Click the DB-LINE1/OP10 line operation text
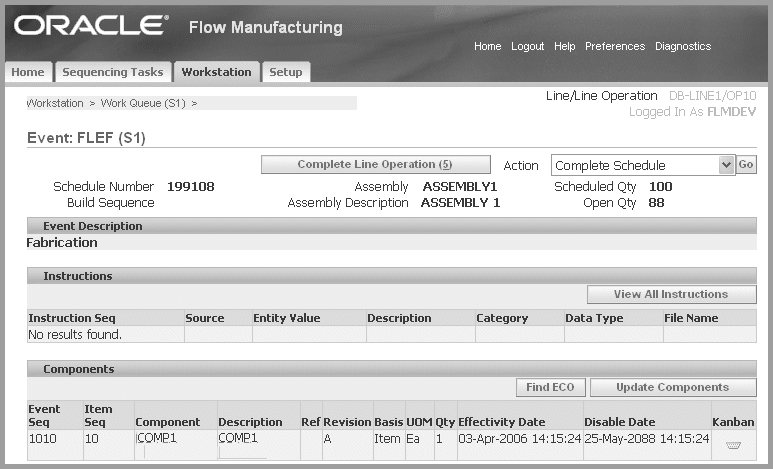 (712, 96)
